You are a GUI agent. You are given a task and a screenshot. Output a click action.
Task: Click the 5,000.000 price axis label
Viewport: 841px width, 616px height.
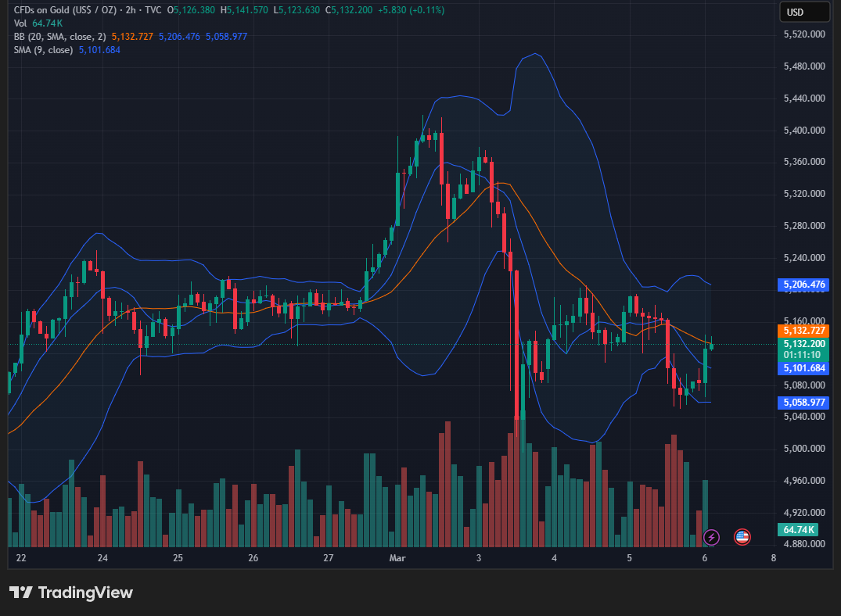coord(805,449)
